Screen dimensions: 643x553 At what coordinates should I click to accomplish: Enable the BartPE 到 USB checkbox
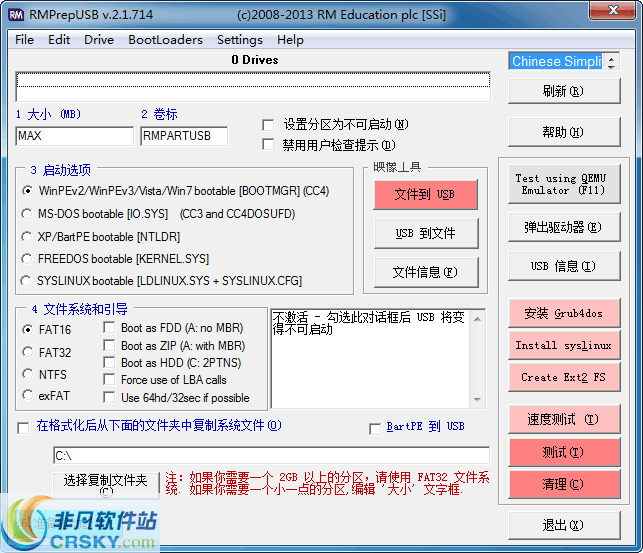click(375, 429)
